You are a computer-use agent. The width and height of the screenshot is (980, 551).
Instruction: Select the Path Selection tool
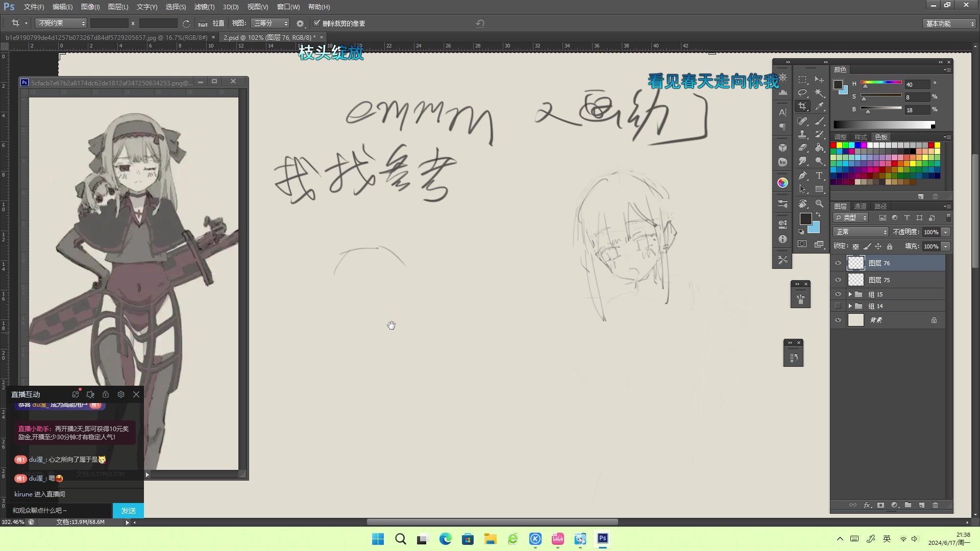[x=803, y=189]
